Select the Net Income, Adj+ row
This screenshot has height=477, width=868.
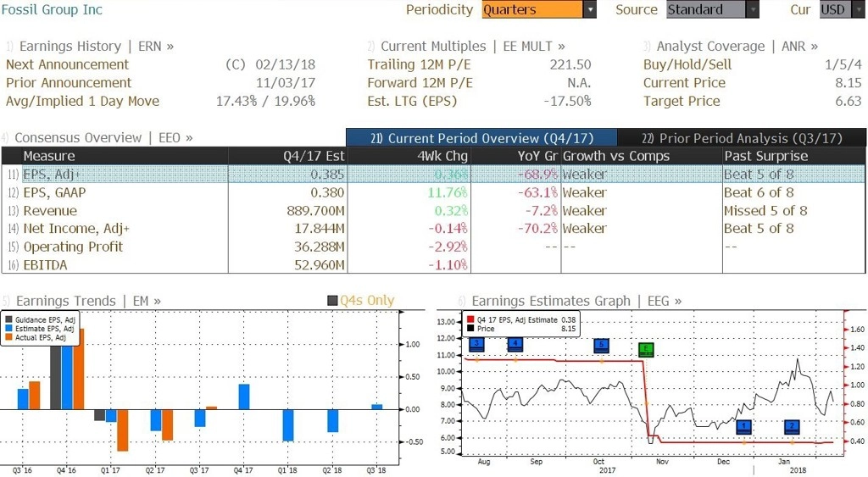point(433,229)
